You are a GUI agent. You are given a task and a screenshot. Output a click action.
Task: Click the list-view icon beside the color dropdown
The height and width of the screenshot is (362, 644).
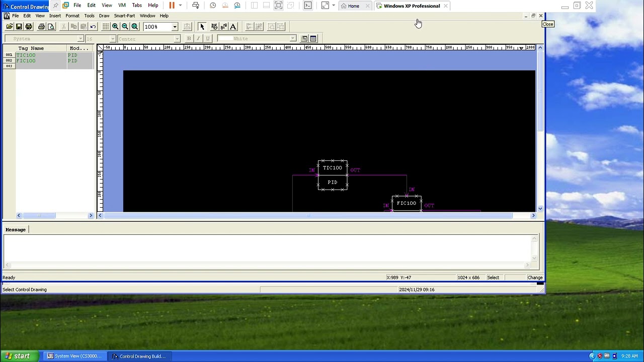(x=304, y=39)
